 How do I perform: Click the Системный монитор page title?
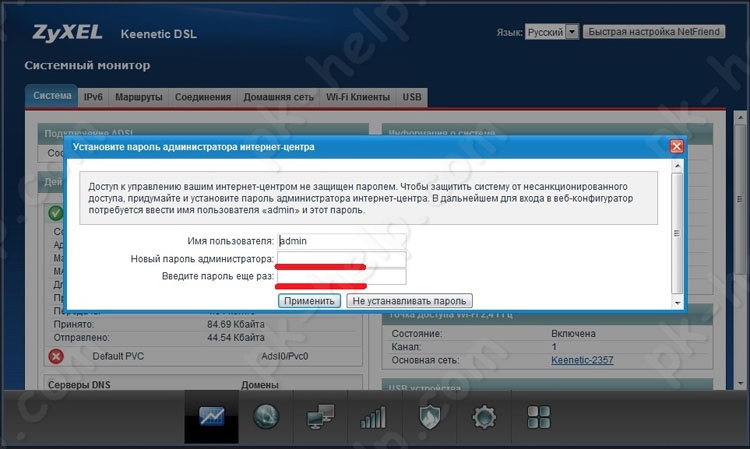coord(87,65)
